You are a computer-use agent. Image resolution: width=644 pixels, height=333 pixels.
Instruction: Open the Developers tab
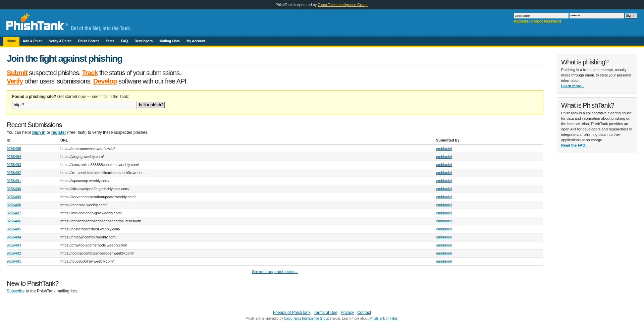click(144, 41)
